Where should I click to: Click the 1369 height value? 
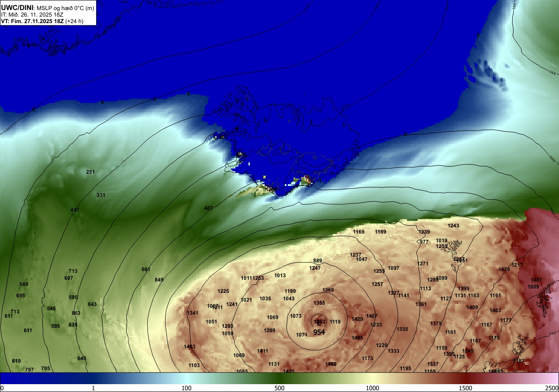click(x=328, y=290)
